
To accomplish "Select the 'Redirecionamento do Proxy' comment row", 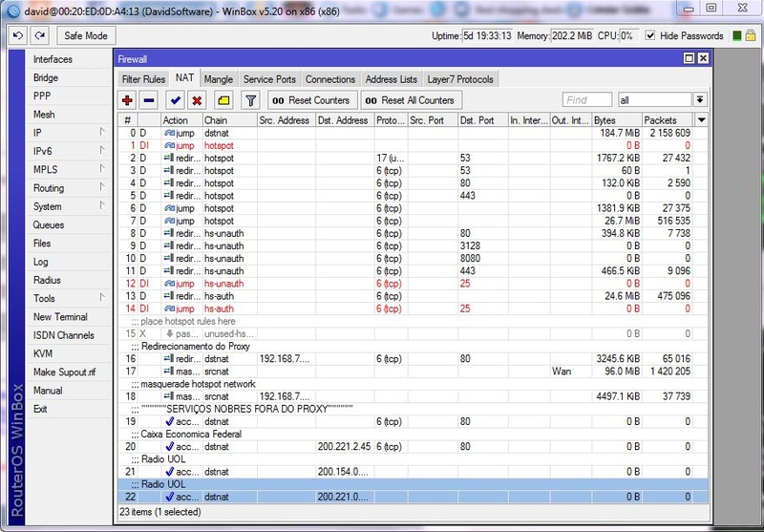I will click(413, 347).
